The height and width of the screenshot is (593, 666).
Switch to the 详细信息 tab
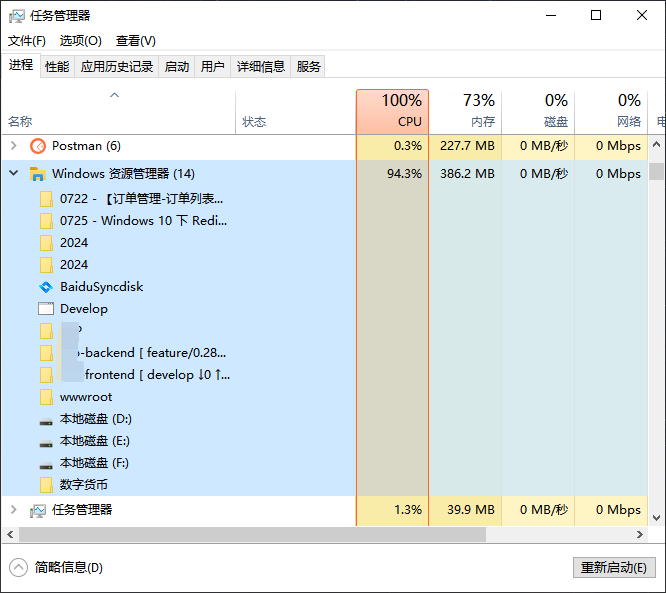[260, 67]
